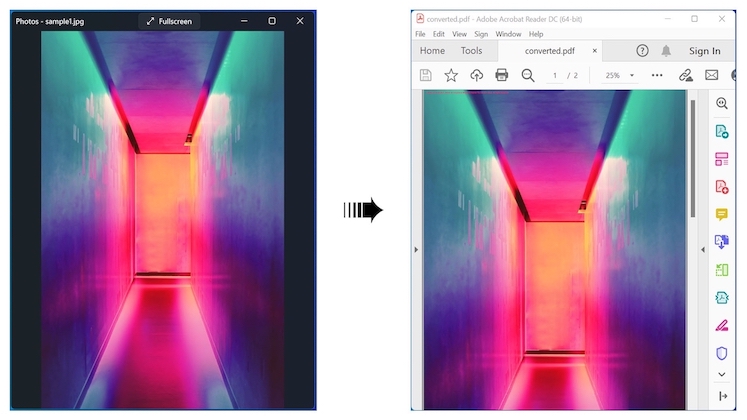Open the three-dots more tools menu

[x=657, y=75]
